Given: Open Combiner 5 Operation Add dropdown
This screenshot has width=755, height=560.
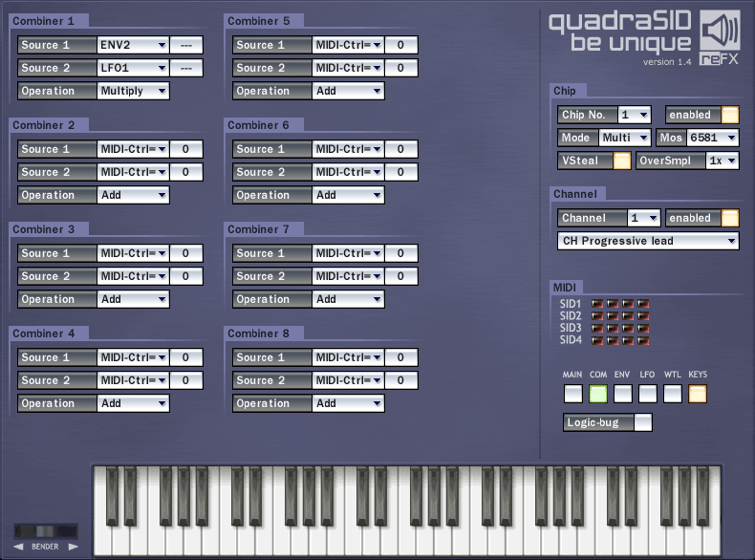Looking at the screenshot, I should [348, 91].
